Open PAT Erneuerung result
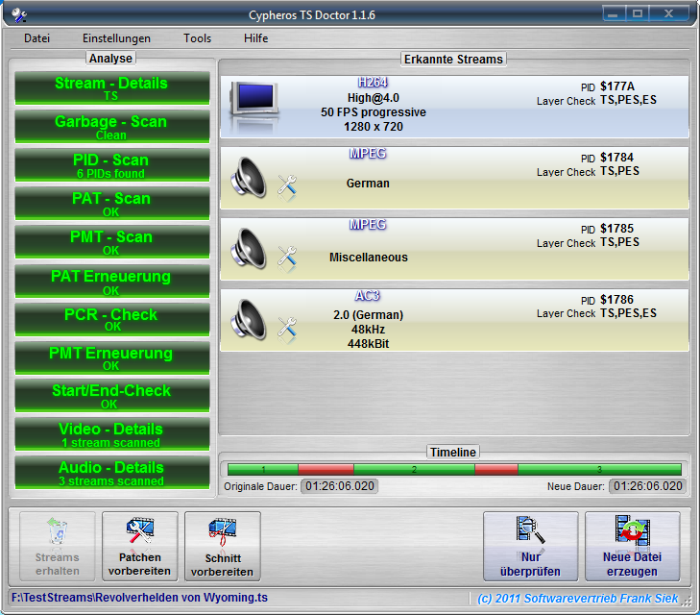700x615 pixels. [x=112, y=281]
